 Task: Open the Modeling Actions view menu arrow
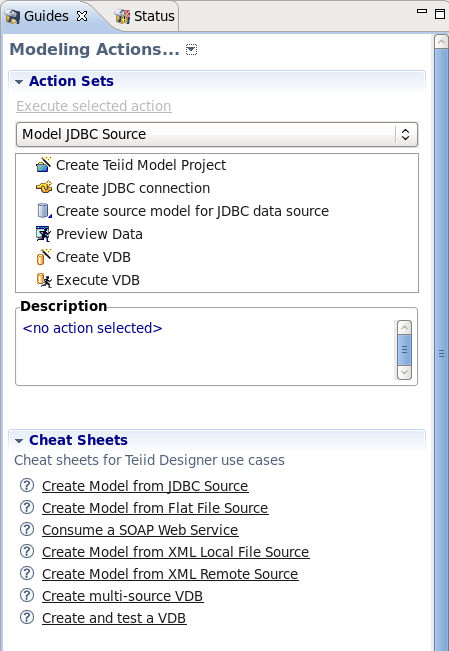coord(191,50)
